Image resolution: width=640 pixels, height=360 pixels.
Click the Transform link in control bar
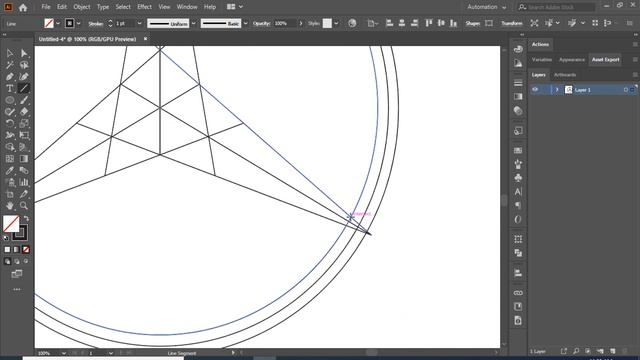click(x=511, y=24)
